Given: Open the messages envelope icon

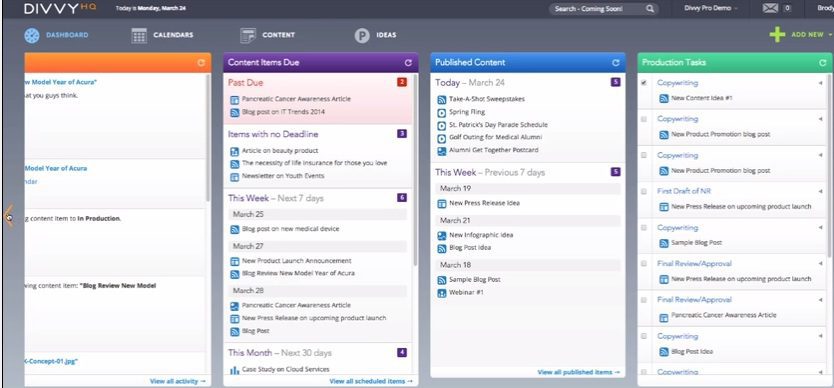Looking at the screenshot, I should [x=770, y=9].
